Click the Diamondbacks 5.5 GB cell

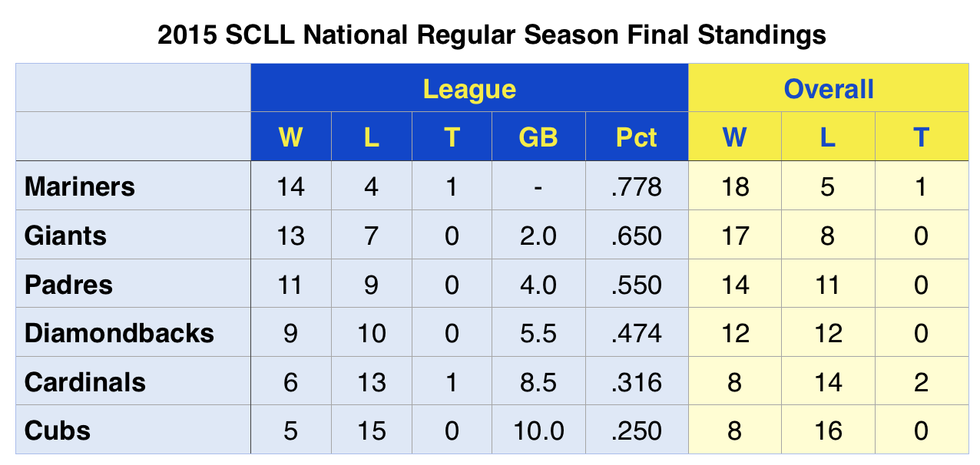coord(538,333)
